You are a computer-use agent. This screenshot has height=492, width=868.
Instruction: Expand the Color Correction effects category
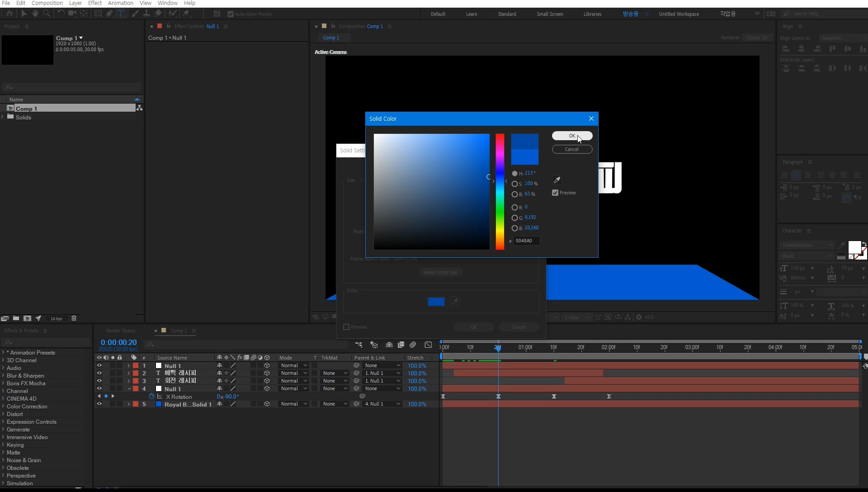(x=3, y=407)
